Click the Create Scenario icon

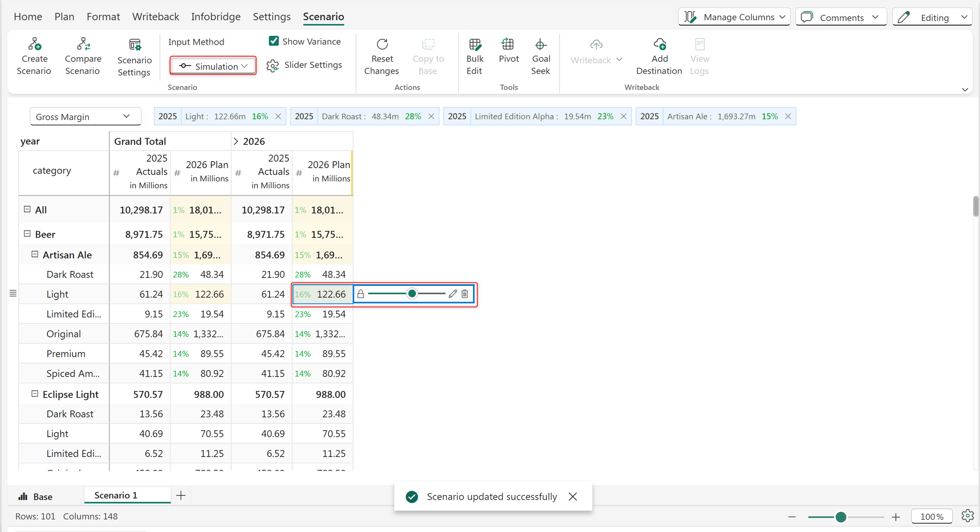34,44
